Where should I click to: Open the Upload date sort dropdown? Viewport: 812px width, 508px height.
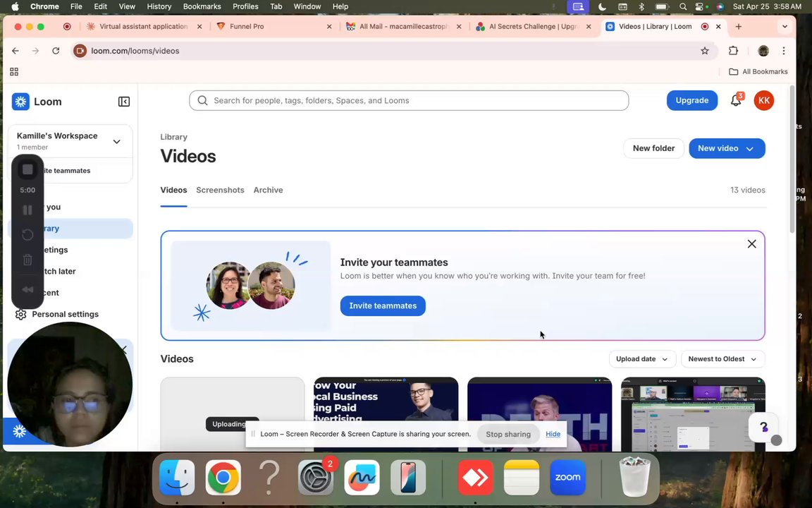click(642, 358)
